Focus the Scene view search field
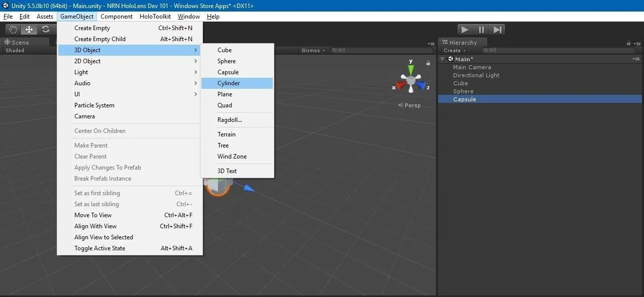The width and height of the screenshot is (644, 297). 382,50
